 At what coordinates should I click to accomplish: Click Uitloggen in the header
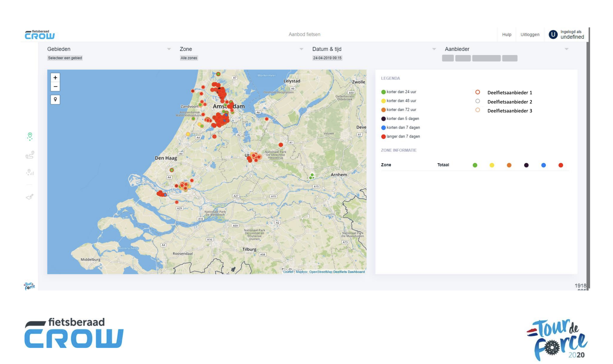tap(530, 35)
